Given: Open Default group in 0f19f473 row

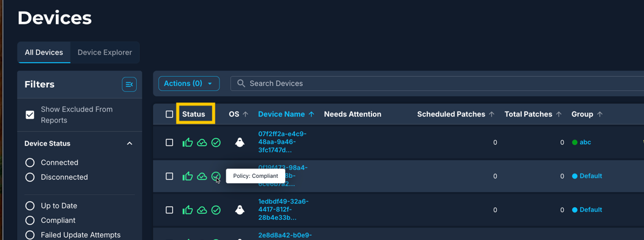Looking at the screenshot, I should pos(590,176).
